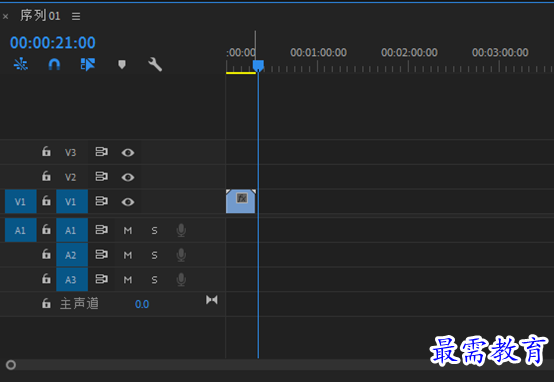Toggle lock on video track V1
Image resolution: width=554 pixels, height=382 pixels.
point(46,201)
